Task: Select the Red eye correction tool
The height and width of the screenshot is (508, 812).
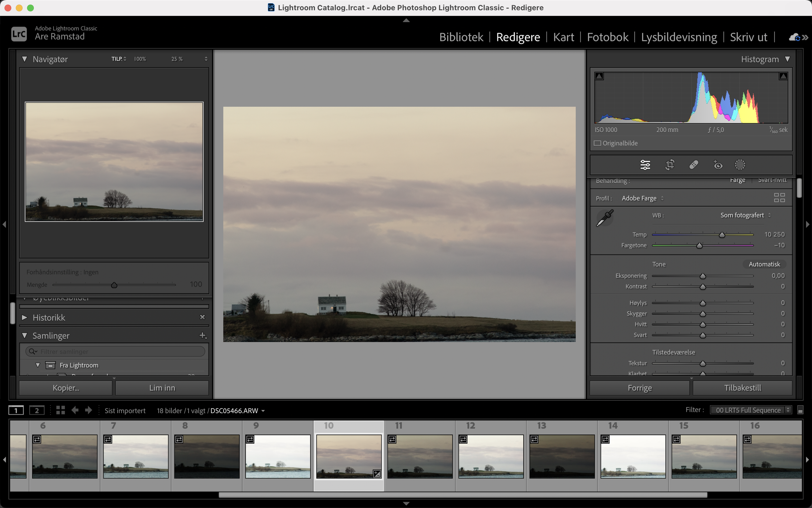Action: [717, 165]
